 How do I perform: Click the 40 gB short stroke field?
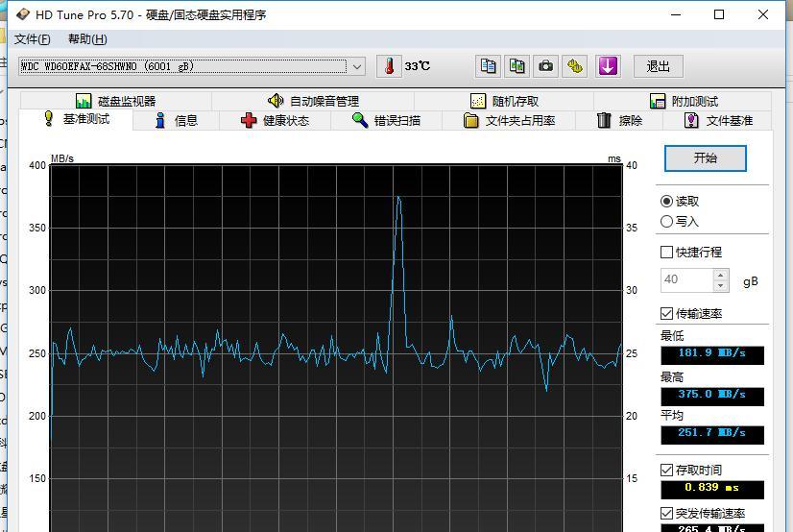click(x=687, y=279)
